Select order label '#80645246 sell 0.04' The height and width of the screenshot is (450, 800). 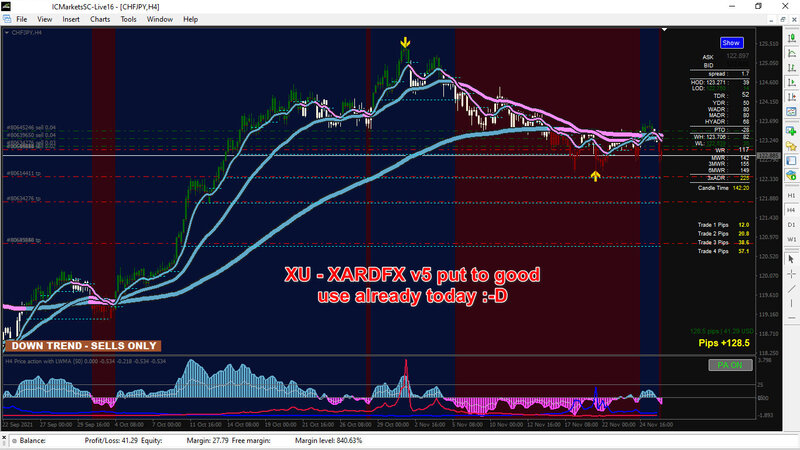tap(31, 128)
